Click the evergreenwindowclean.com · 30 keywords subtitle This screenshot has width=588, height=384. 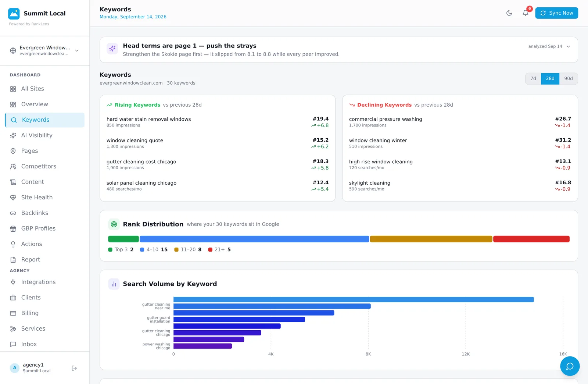(x=147, y=83)
